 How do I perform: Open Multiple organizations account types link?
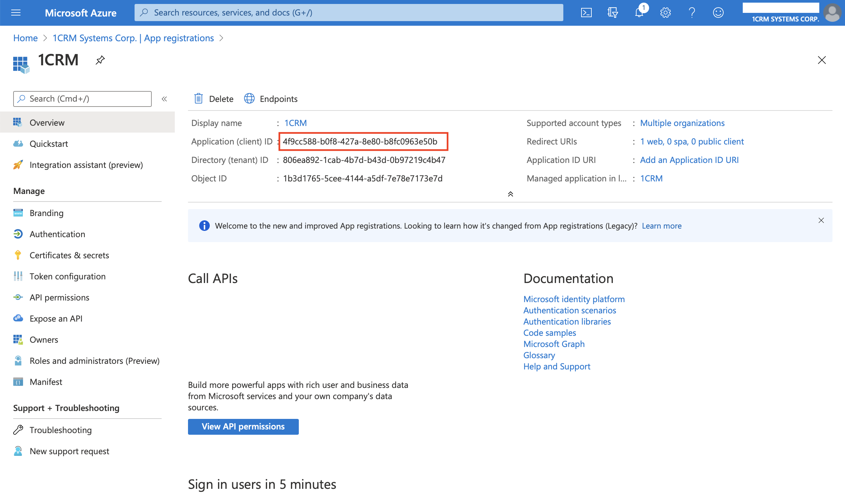tap(682, 123)
